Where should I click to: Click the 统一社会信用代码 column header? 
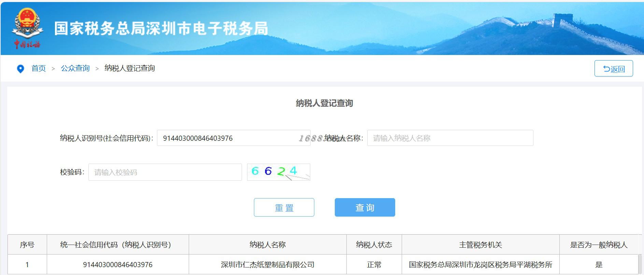pos(118,245)
